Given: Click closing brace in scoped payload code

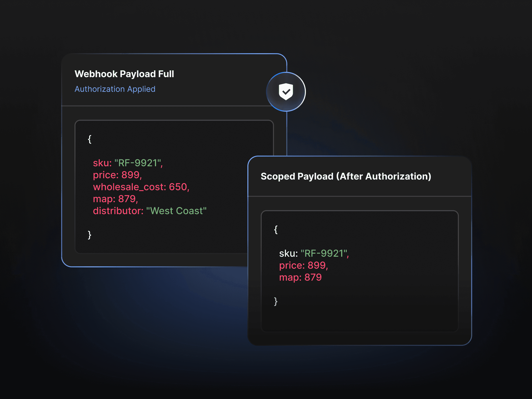Looking at the screenshot, I should point(276,301).
